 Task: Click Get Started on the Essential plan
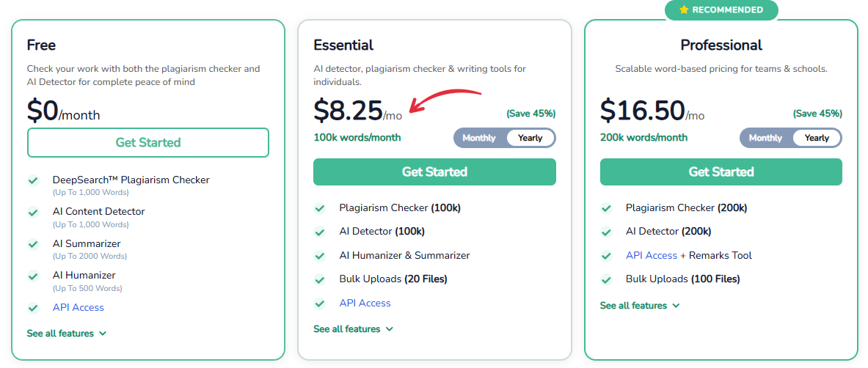click(x=434, y=172)
